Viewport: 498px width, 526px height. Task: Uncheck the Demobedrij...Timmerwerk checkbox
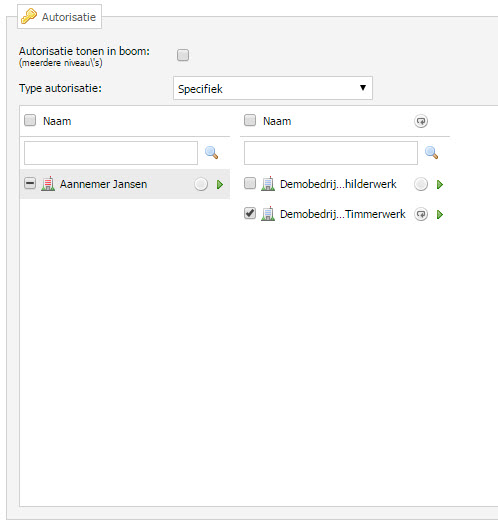click(250, 213)
